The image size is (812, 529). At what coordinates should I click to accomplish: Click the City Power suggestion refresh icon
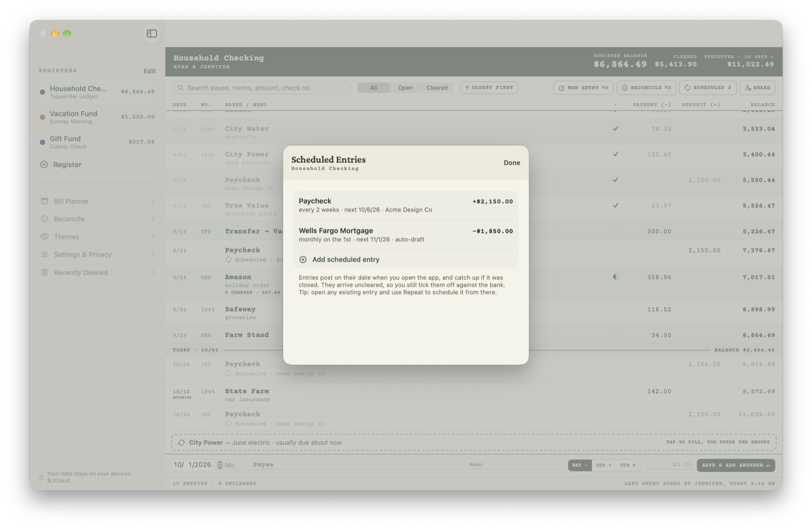click(x=181, y=442)
